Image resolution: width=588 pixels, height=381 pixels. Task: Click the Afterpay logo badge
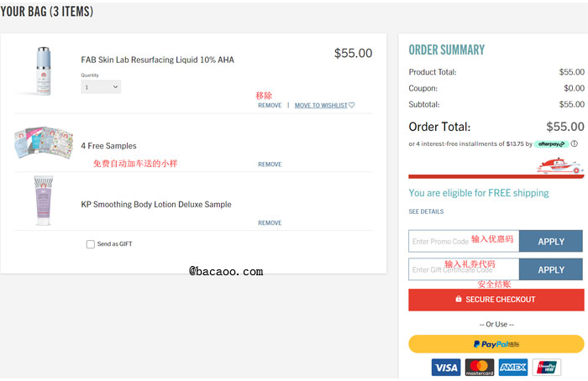[551, 144]
